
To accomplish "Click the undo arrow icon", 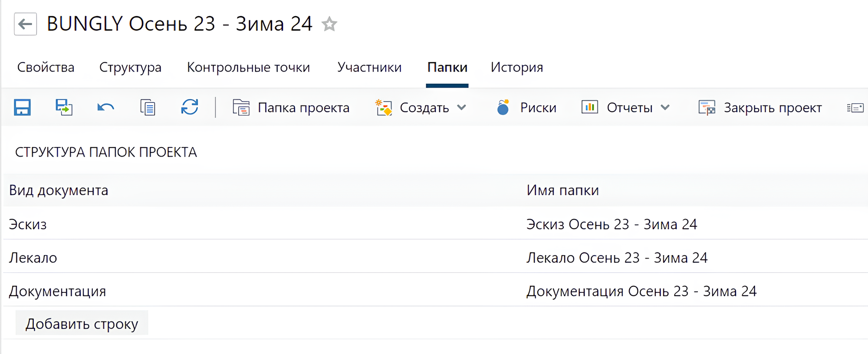I will [x=105, y=107].
